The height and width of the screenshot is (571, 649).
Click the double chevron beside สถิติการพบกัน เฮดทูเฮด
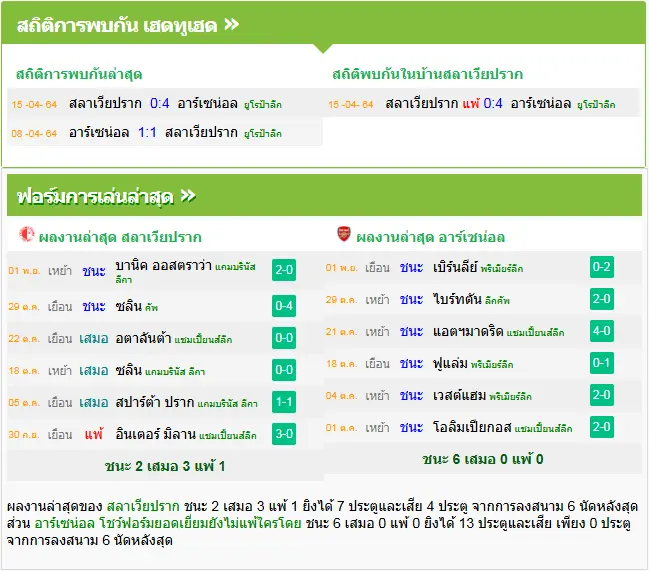click(x=231, y=24)
